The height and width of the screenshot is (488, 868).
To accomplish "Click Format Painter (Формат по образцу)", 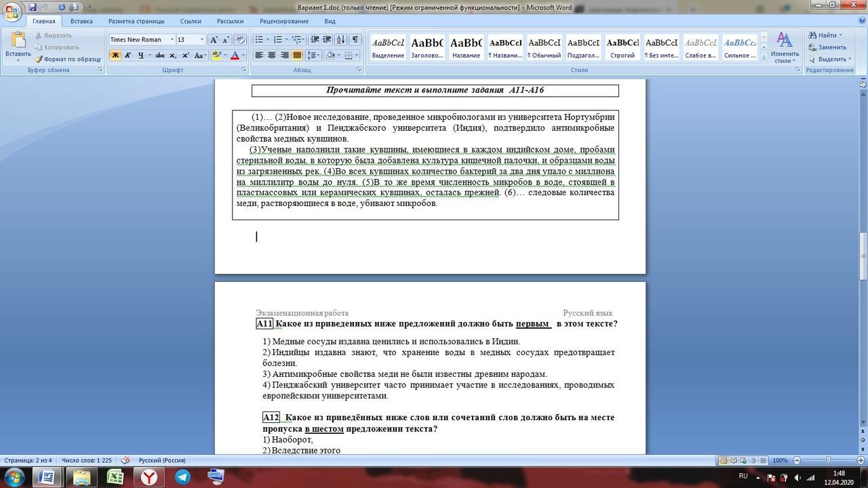I will point(68,59).
